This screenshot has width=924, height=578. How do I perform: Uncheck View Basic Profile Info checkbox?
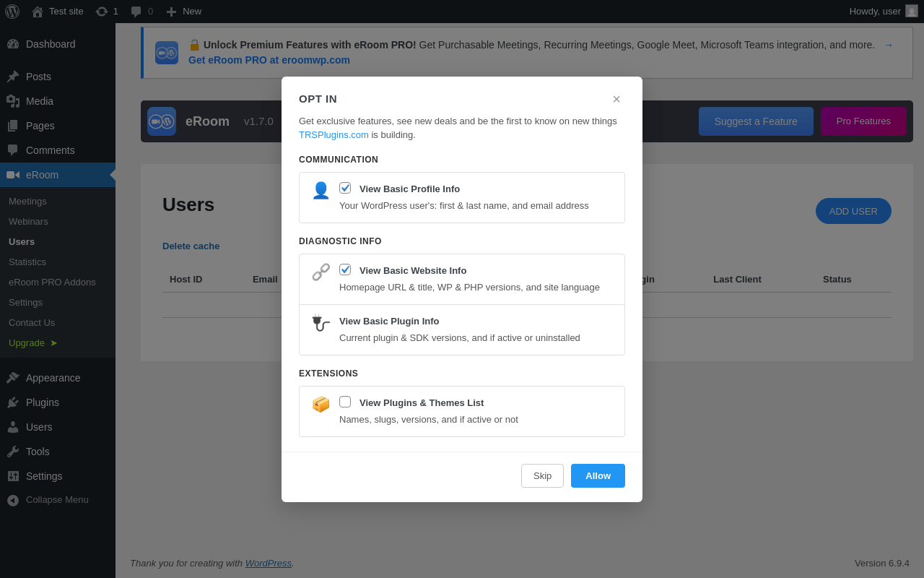[345, 188]
